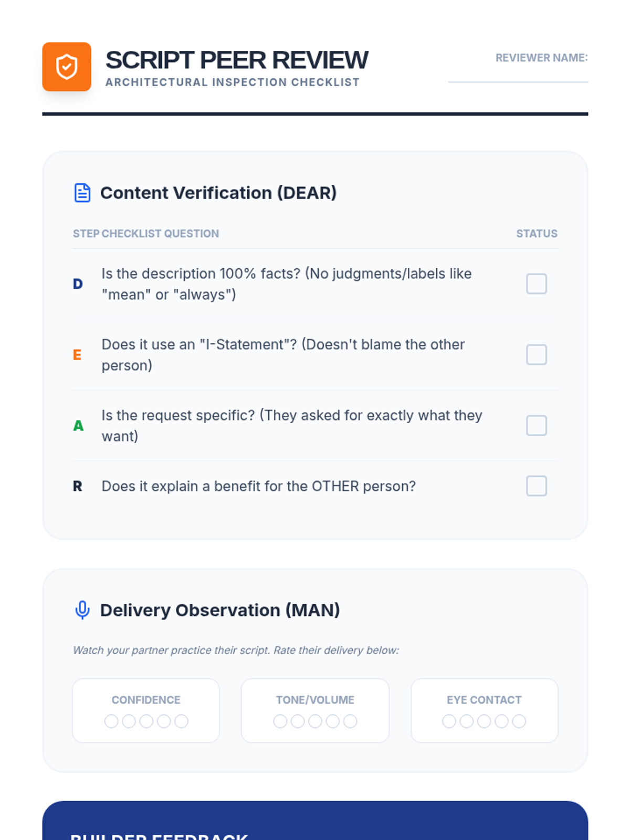Click the Script Peer Review title

pyautogui.click(x=237, y=60)
